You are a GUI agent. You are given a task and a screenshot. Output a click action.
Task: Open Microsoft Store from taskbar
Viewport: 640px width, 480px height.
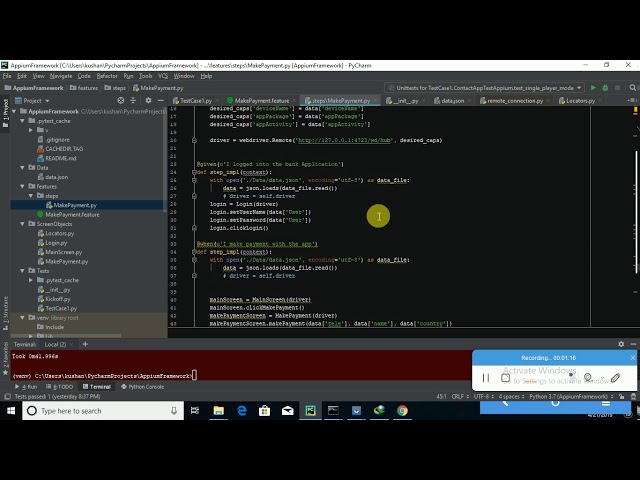(x=264, y=411)
